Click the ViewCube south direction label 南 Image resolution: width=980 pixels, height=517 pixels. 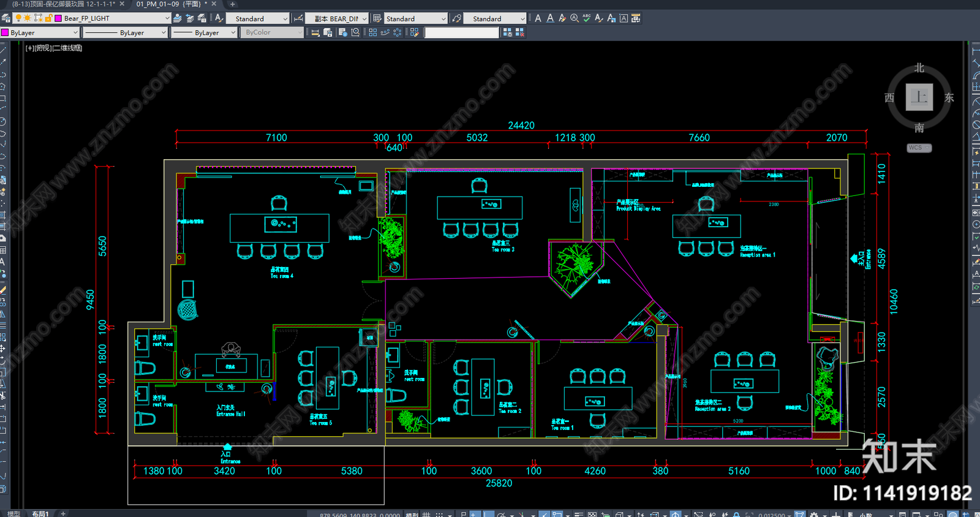pos(919,127)
